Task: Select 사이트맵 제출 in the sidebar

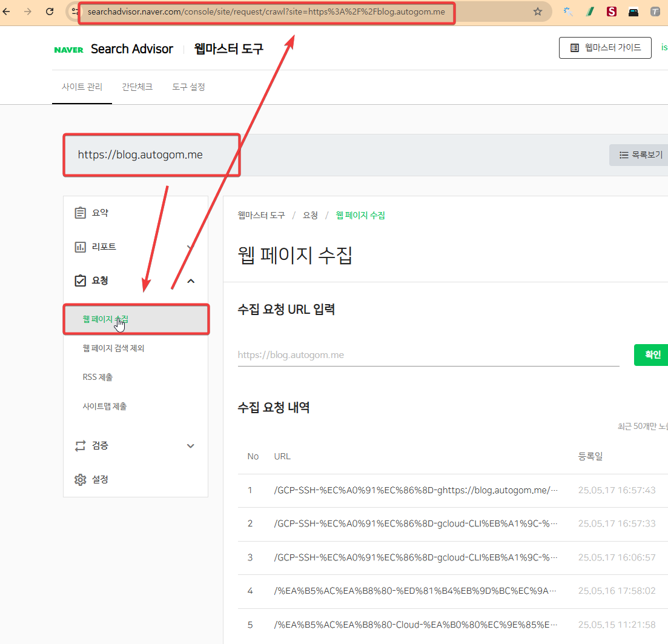Action: click(105, 407)
